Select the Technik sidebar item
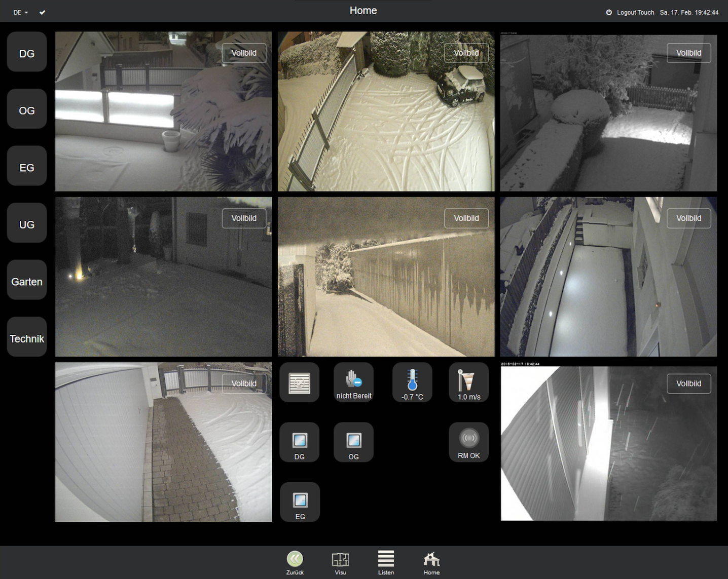 [x=27, y=338]
